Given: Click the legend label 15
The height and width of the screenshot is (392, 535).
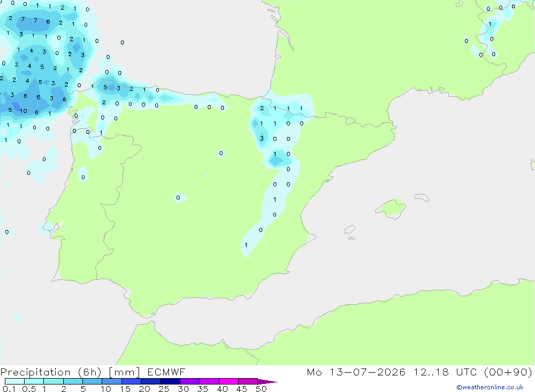Looking at the screenshot, I should (x=125, y=389).
